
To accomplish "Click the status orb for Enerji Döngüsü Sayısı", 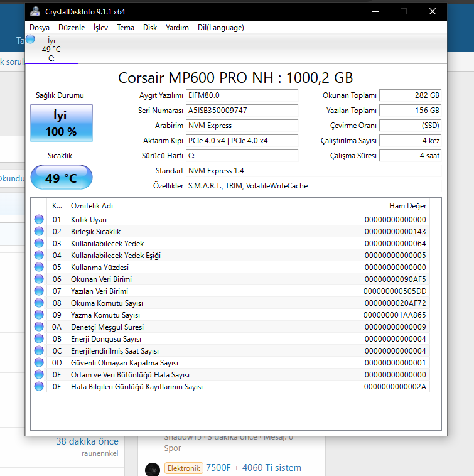I will (x=39, y=338).
